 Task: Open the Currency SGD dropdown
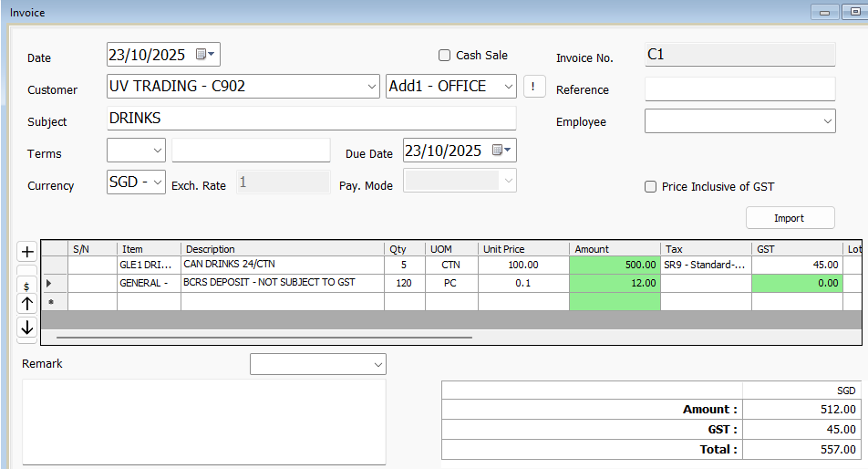(x=157, y=182)
